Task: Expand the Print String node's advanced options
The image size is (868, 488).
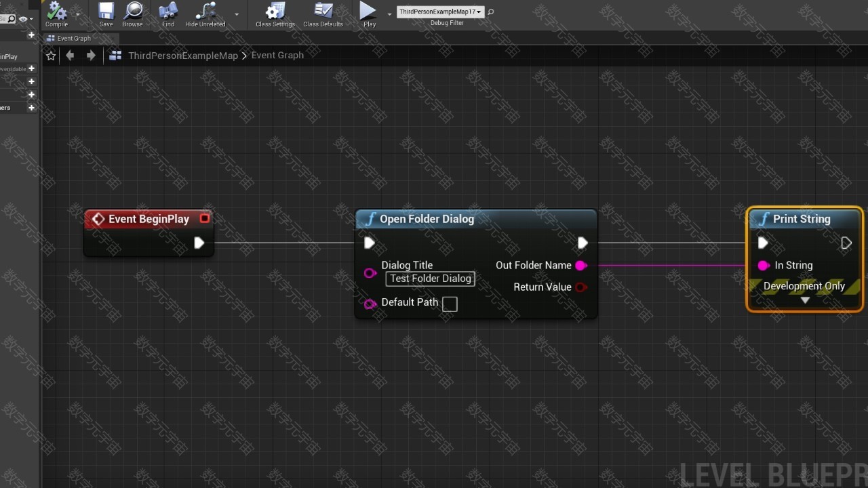Action: (x=805, y=300)
